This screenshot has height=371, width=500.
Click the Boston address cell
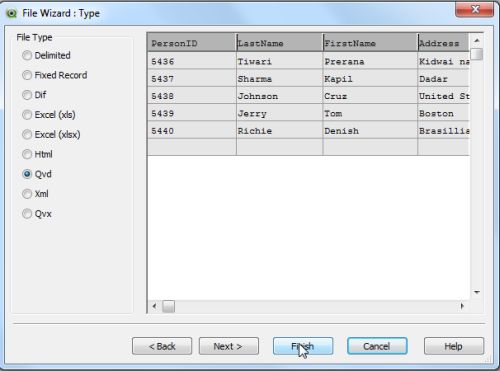[x=443, y=113]
